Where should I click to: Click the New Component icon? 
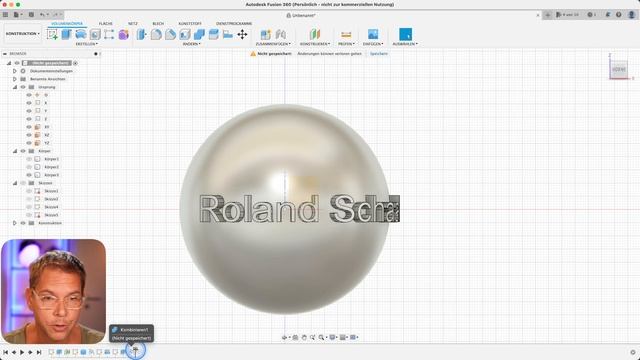pos(266,34)
